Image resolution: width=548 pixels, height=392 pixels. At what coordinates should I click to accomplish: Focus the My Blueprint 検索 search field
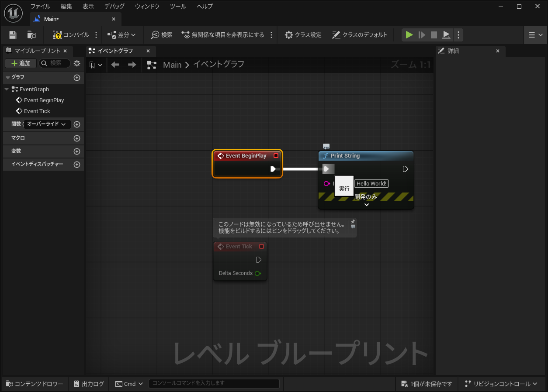(55, 63)
